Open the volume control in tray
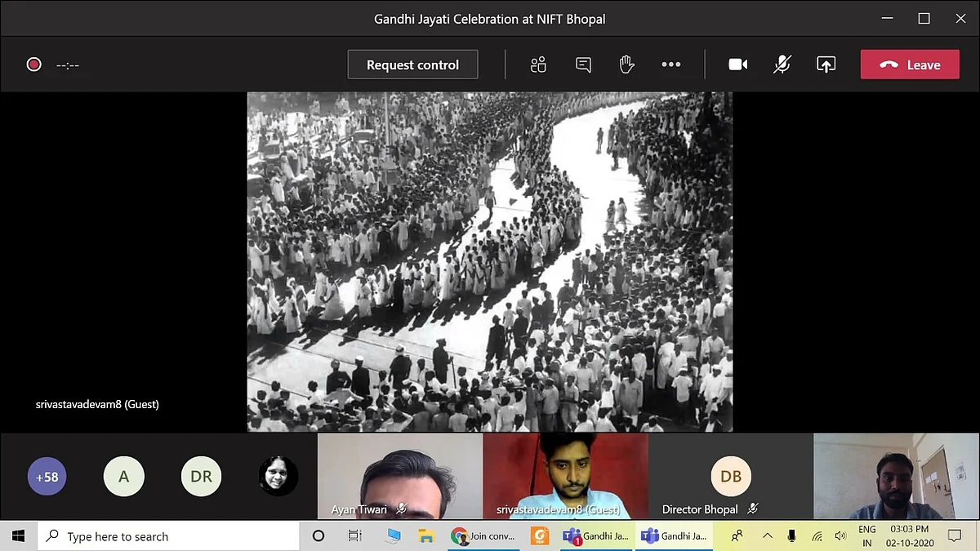 841,536
